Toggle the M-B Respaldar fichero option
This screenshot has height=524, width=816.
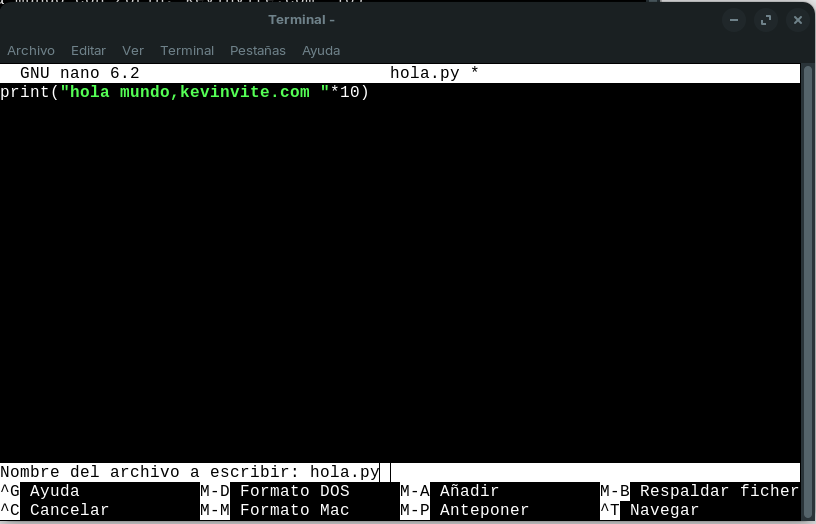[700, 491]
